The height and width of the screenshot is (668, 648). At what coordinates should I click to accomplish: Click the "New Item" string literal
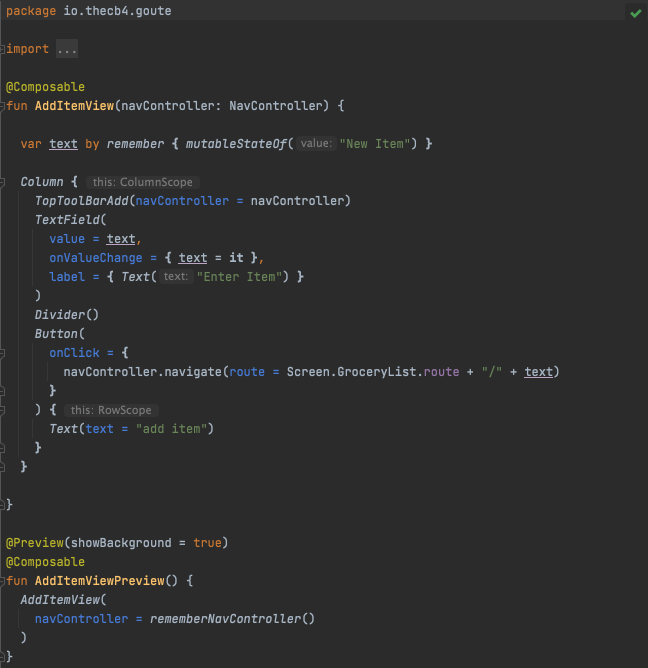(x=374, y=144)
